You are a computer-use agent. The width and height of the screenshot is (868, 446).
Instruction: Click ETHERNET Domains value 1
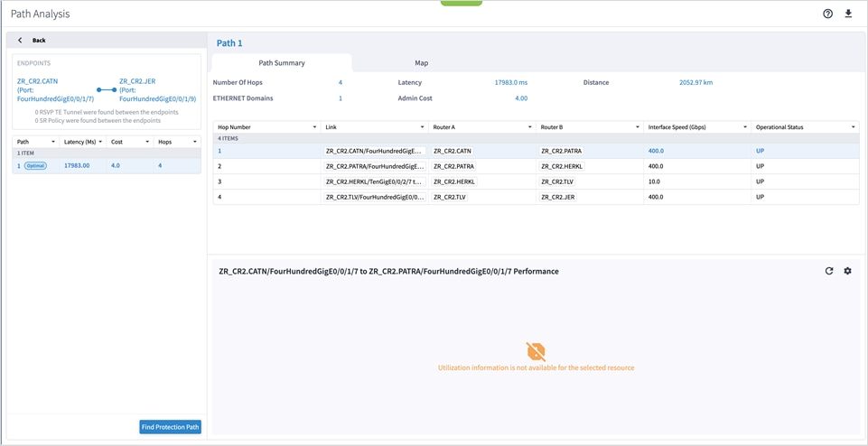pos(341,98)
